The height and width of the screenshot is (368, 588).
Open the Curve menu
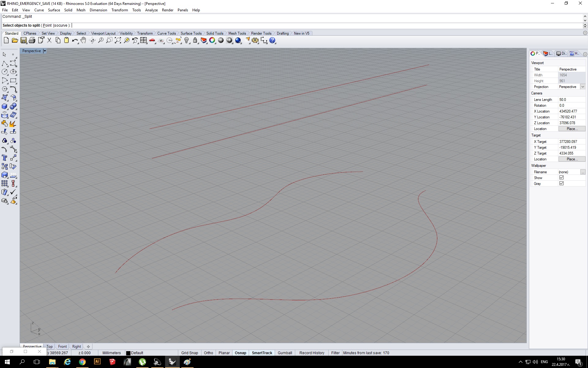click(x=39, y=10)
